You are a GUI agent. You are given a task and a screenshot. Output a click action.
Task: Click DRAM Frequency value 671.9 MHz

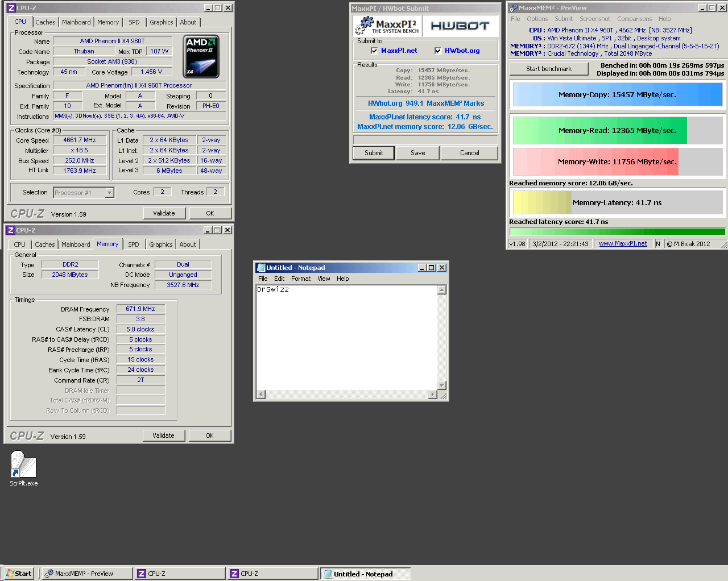tap(140, 309)
